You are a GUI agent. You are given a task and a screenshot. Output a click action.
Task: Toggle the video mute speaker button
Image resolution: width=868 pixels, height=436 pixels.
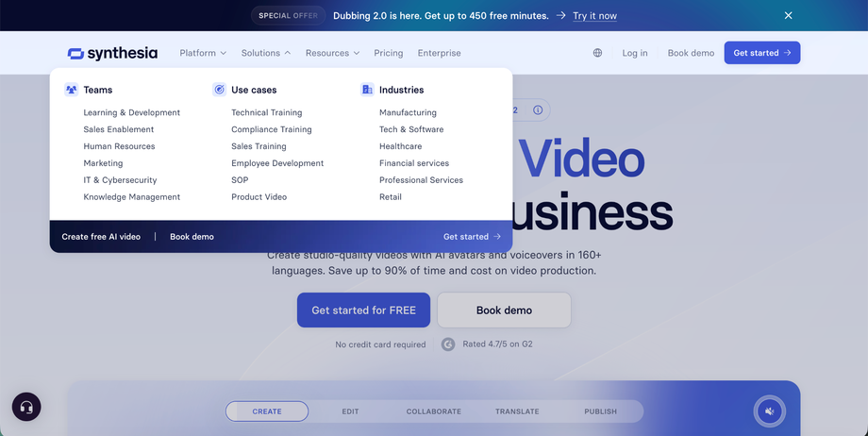tap(770, 411)
